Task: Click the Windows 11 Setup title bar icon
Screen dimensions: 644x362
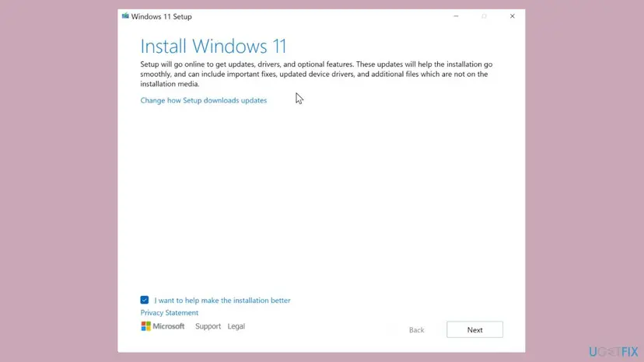Action: [x=125, y=16]
